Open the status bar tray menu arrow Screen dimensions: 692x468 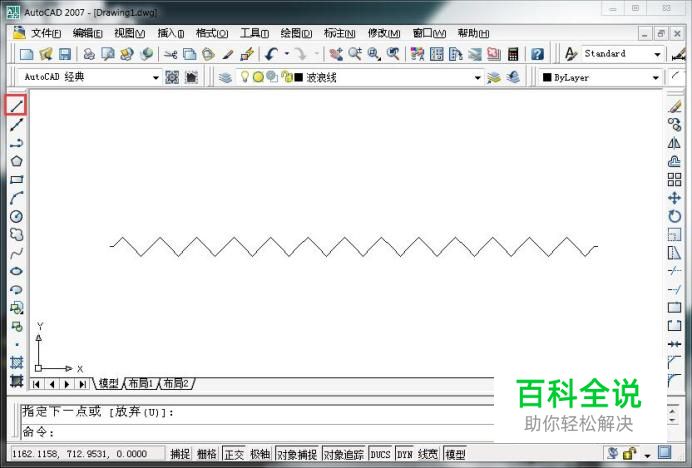pos(647,455)
